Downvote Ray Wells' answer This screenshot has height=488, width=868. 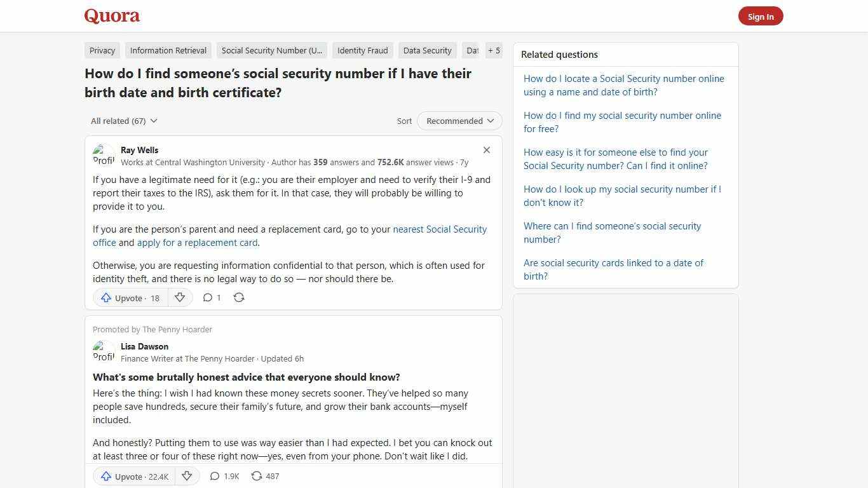pos(180,297)
